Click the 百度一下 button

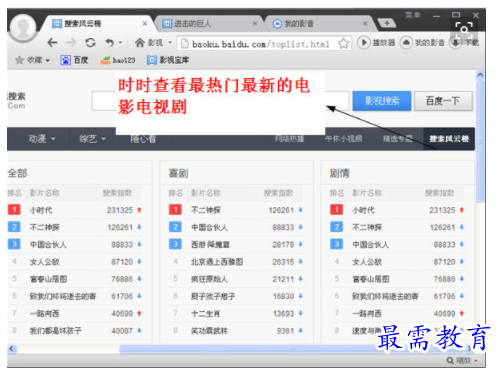point(443,101)
